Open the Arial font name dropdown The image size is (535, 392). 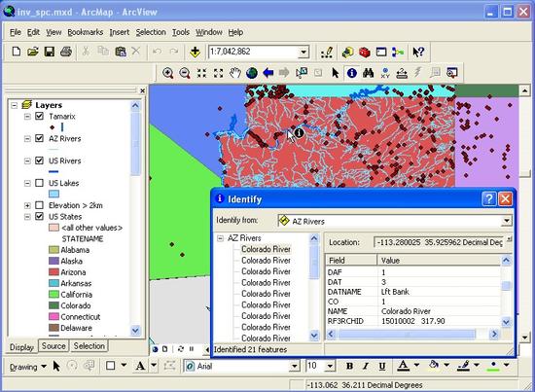(295, 367)
